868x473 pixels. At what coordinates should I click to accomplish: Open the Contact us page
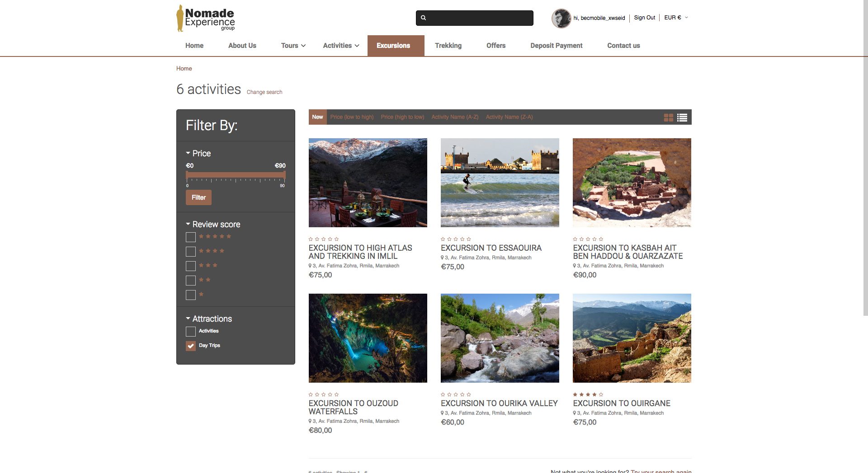point(623,46)
